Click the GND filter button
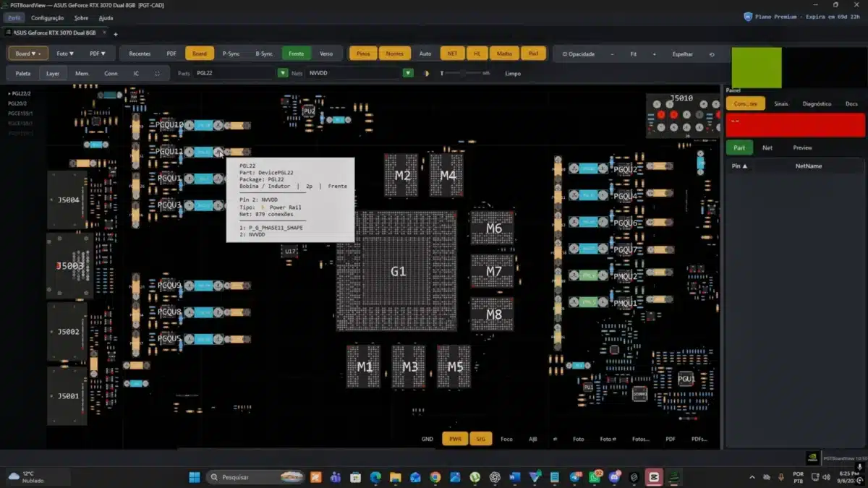The height and width of the screenshot is (488, 868). 427,439
